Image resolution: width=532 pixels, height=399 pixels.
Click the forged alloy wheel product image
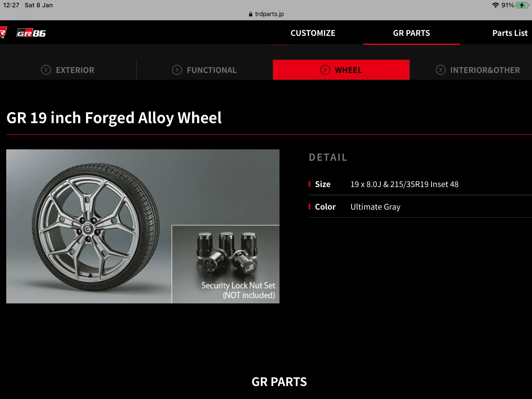click(x=104, y=226)
